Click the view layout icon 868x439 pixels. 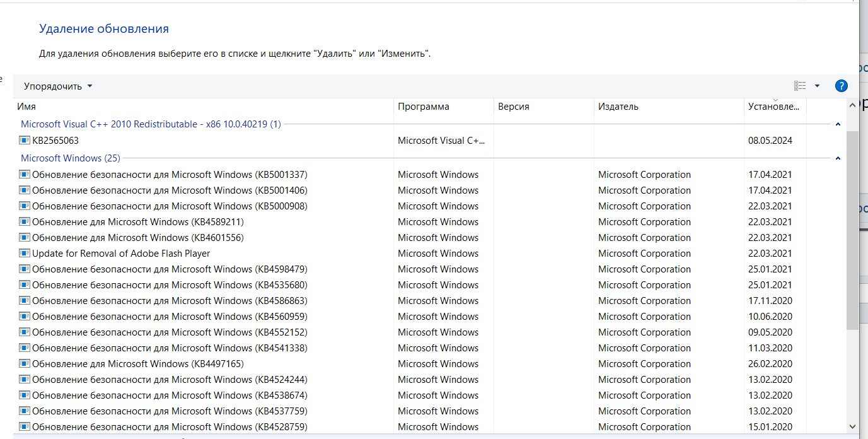click(800, 86)
